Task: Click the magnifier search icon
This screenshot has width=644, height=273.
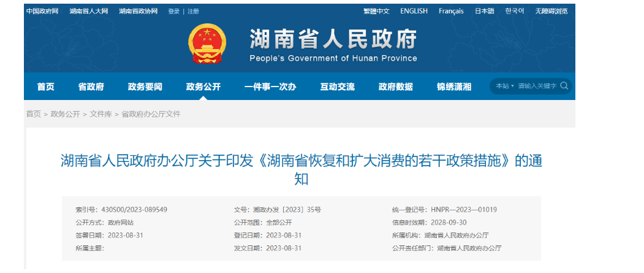Action: pyautogui.click(x=564, y=86)
